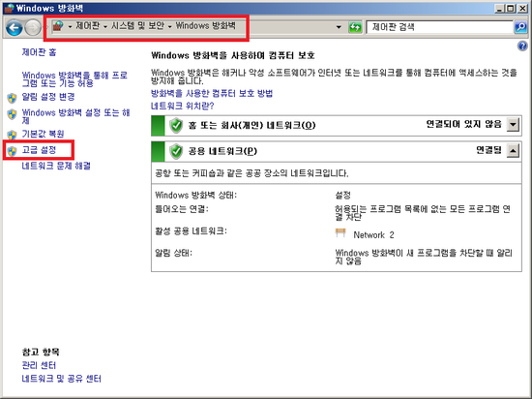Click the firewall icon in address bar
Viewport: 532px width, 399px height.
pyautogui.click(x=58, y=26)
